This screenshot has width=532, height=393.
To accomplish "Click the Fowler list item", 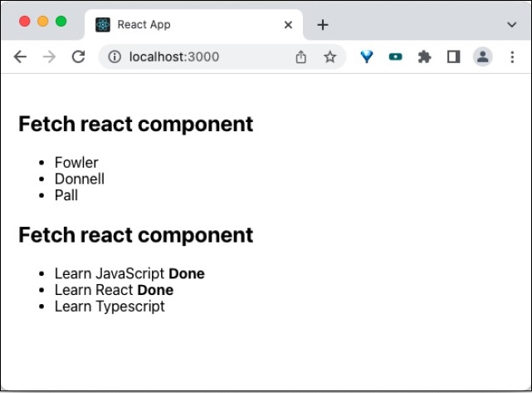I will (x=76, y=163).
